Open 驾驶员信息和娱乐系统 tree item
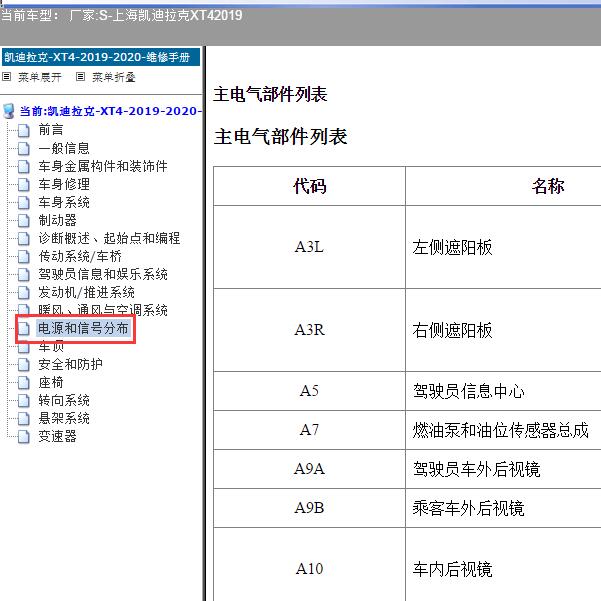This screenshot has height=601, width=601. tap(103, 274)
